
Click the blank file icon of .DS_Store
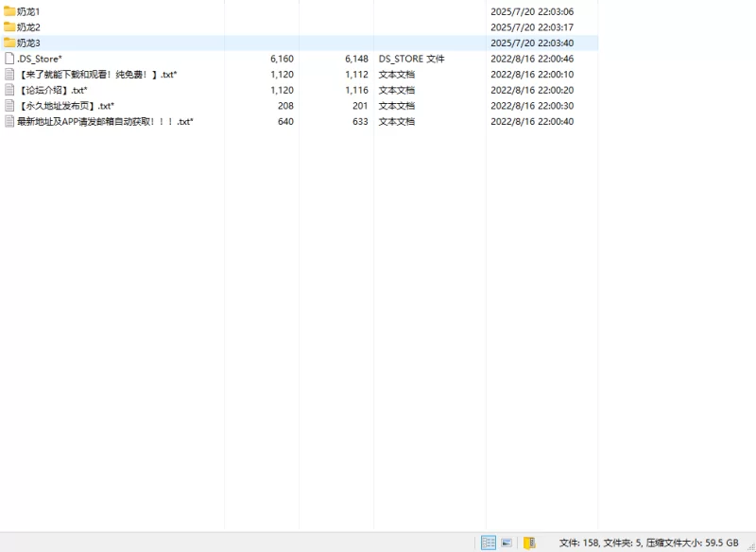pos(9,59)
